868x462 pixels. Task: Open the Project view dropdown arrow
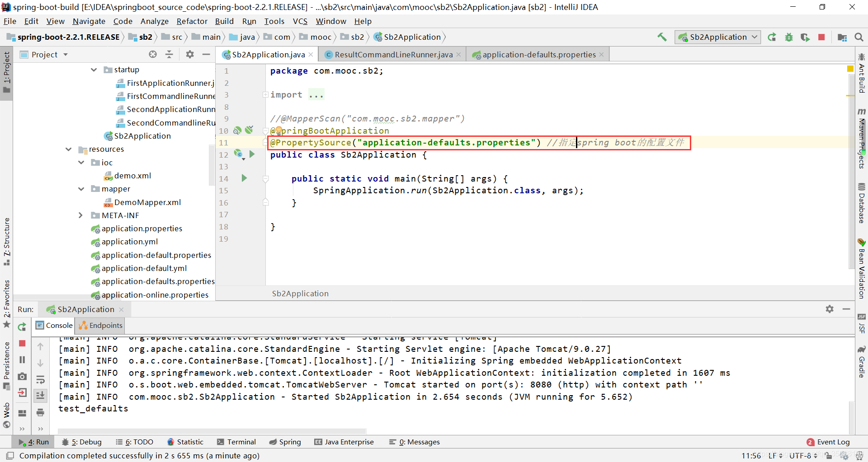pyautogui.click(x=66, y=55)
